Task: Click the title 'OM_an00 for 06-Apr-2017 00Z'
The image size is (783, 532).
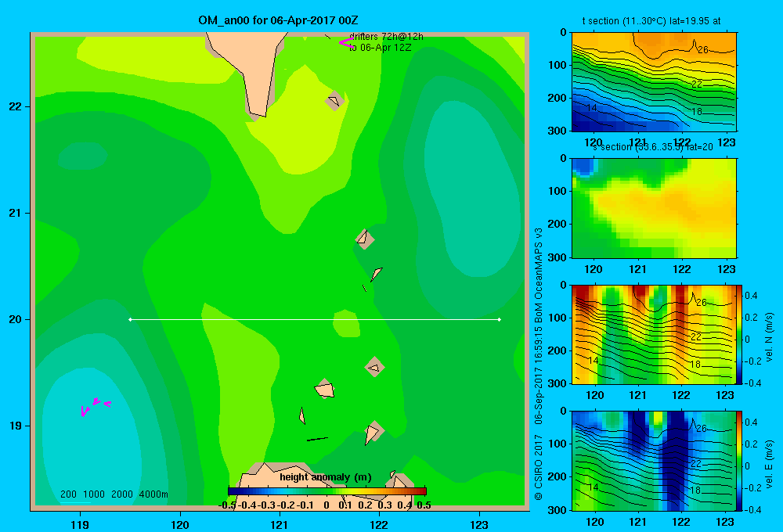Action: (278, 20)
